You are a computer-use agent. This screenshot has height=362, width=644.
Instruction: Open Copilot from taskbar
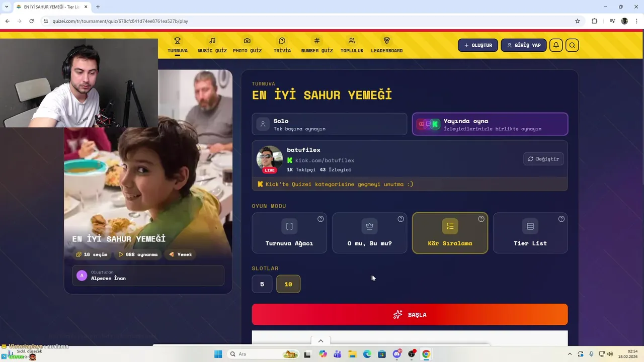323,354
